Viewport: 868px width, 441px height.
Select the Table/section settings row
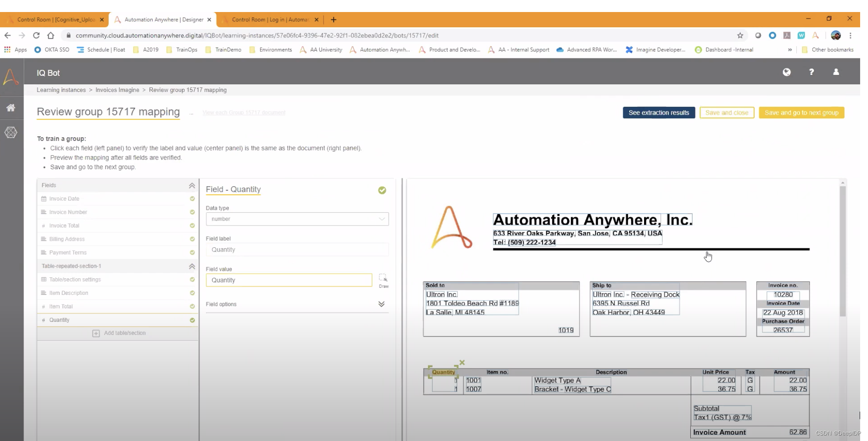click(118, 280)
